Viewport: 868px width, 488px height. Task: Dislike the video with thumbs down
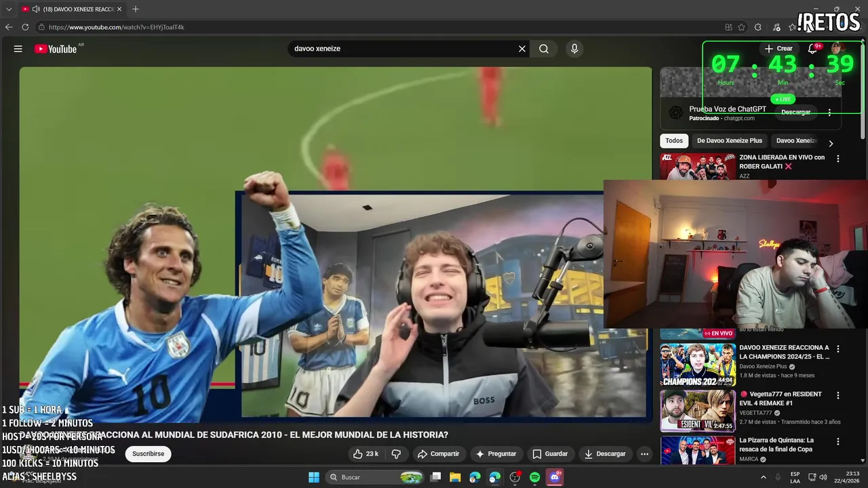tap(397, 454)
